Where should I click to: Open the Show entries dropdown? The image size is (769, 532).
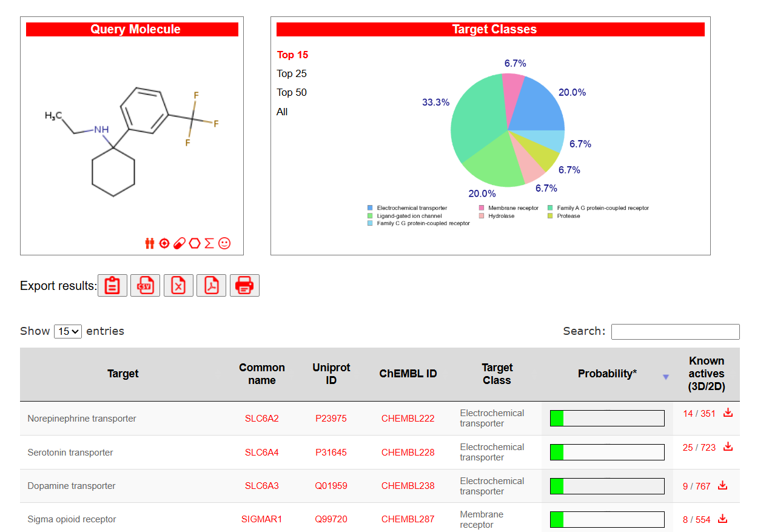click(68, 331)
